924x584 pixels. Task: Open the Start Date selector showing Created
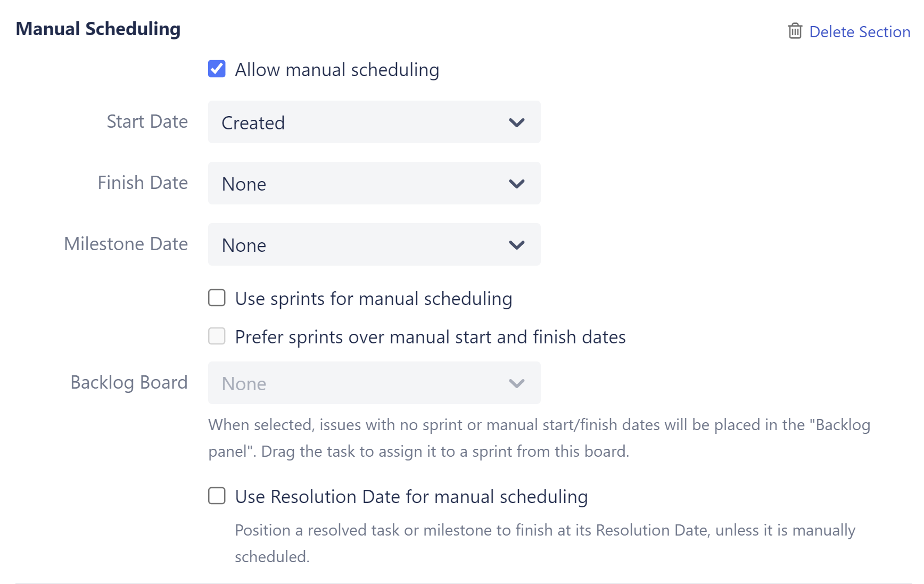click(374, 122)
